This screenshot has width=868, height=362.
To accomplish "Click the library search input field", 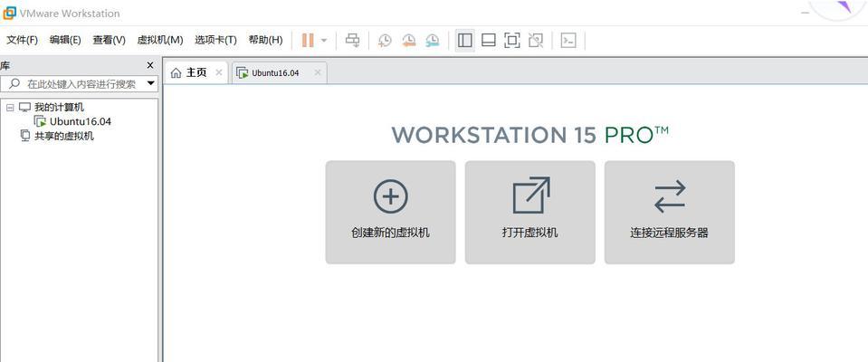I will [81, 84].
